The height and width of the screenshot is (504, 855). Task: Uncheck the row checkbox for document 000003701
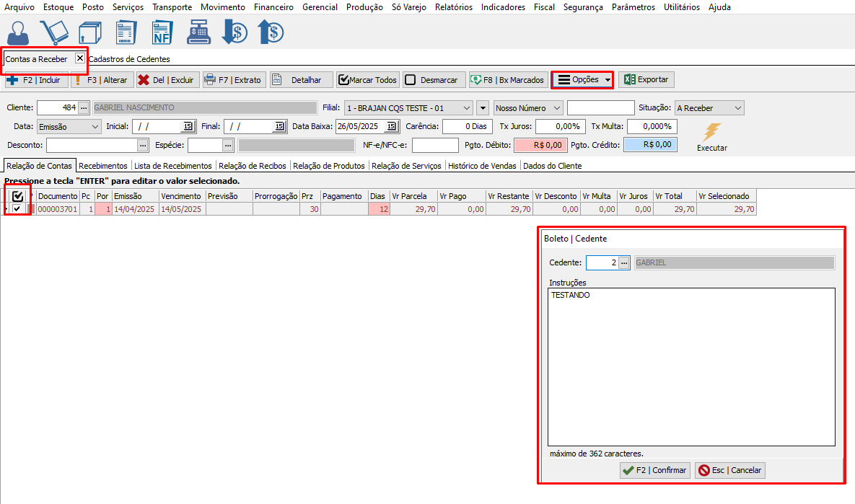[17, 209]
